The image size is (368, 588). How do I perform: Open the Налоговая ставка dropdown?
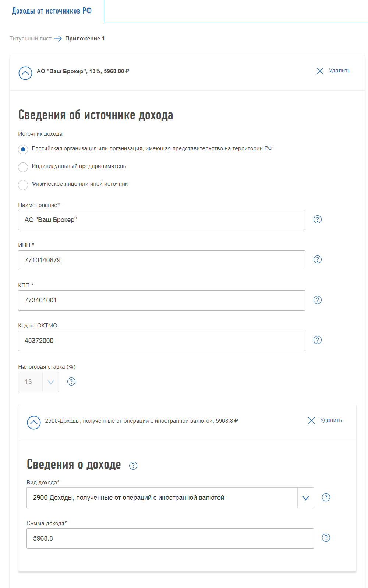click(50, 382)
